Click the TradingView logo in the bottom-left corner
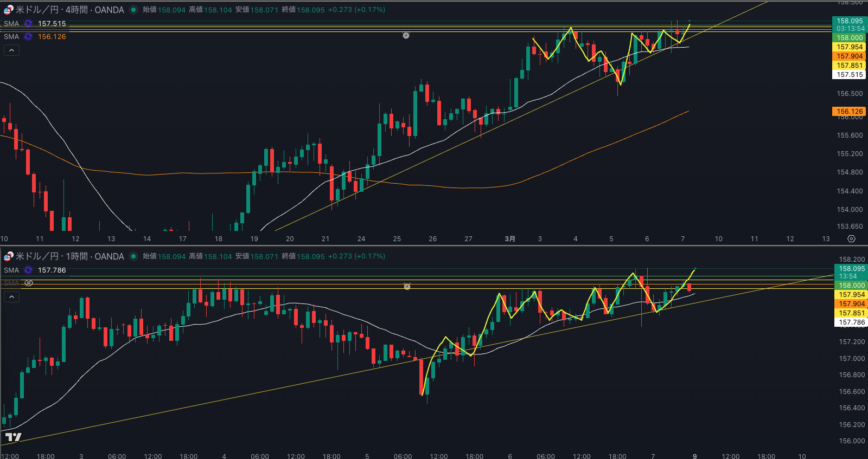Image resolution: width=868 pixels, height=459 pixels. pos(13,437)
